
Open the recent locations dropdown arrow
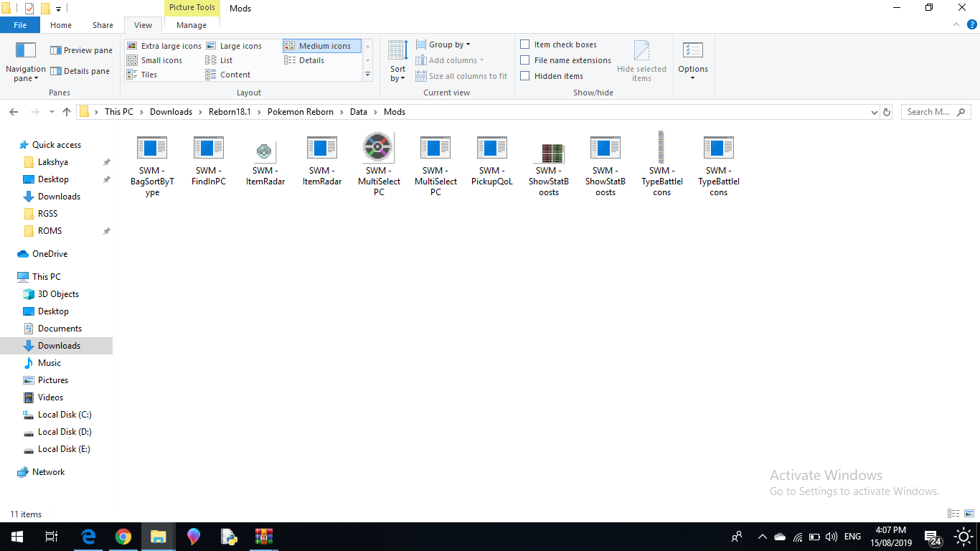click(x=52, y=113)
